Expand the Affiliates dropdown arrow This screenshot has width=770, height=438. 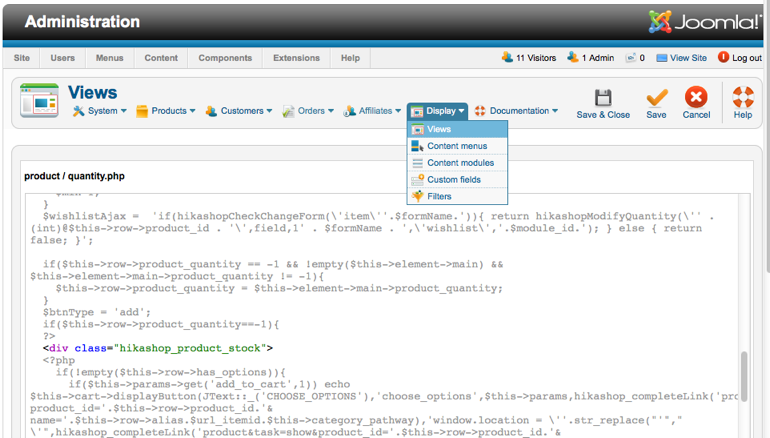pos(398,111)
